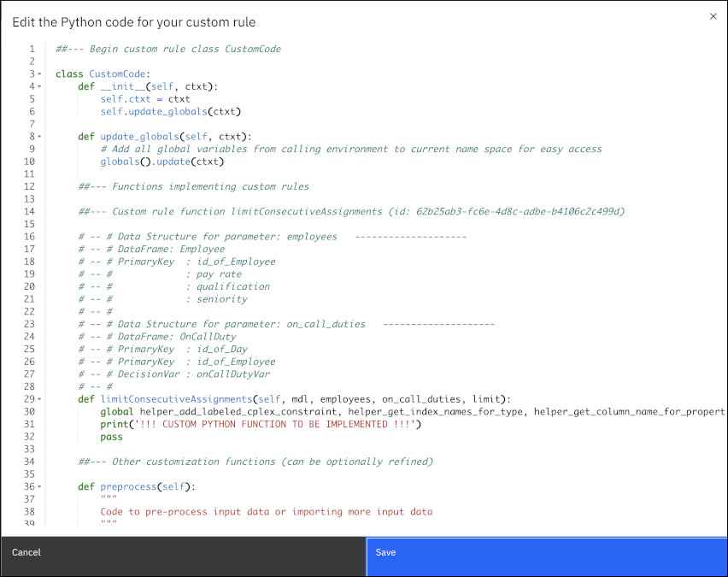The width and height of the screenshot is (728, 577).
Task: Collapse __init__ definition fold arrow at line 4
Action: click(39, 86)
